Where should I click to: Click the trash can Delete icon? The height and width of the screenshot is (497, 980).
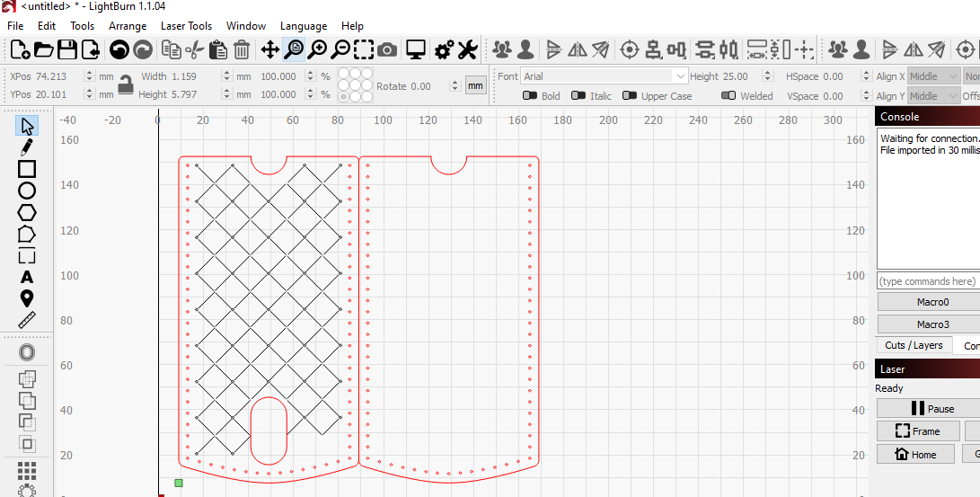pos(242,49)
